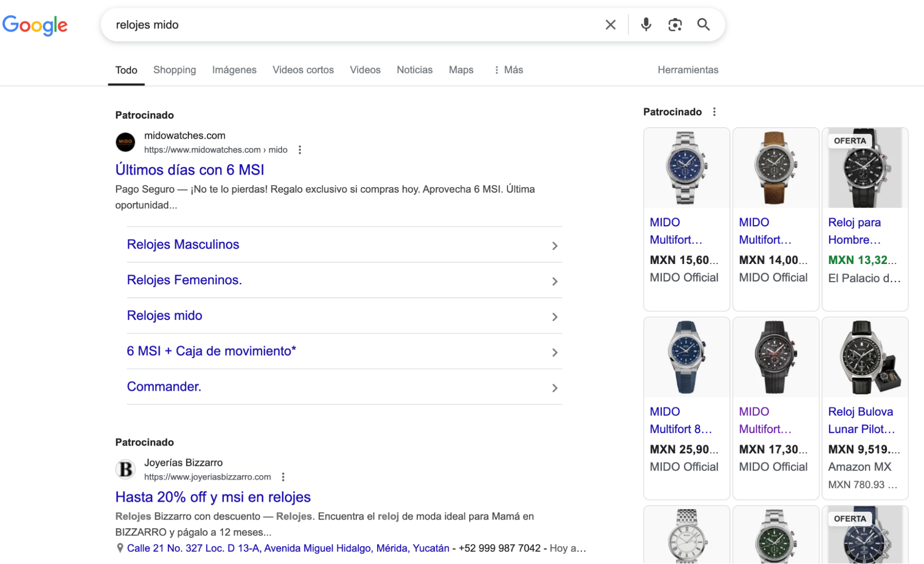Viewport: 924px width, 564px height.
Task: Clear the search box with the X icon
Action: [x=610, y=25]
